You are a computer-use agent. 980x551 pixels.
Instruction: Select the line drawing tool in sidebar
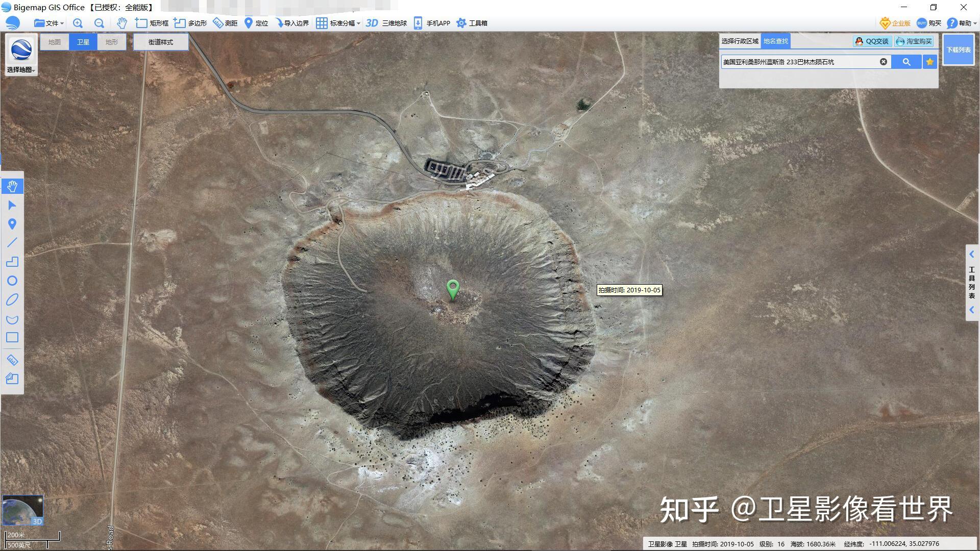(x=12, y=243)
